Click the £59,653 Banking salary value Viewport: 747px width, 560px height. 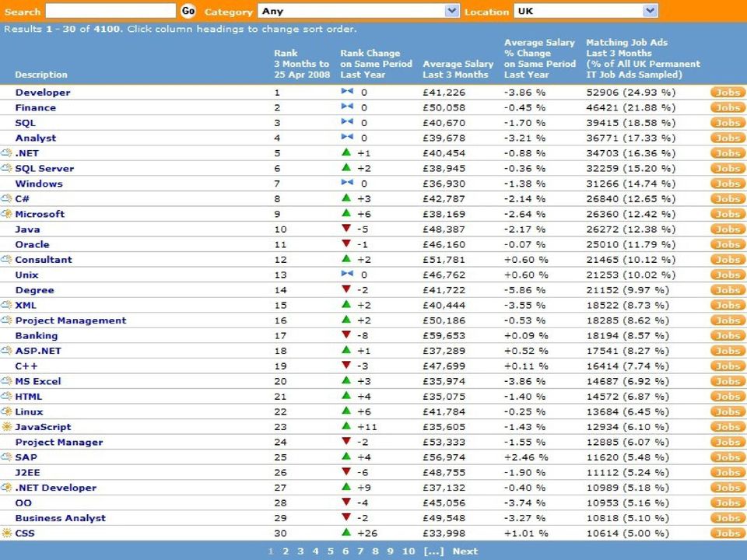(x=444, y=336)
